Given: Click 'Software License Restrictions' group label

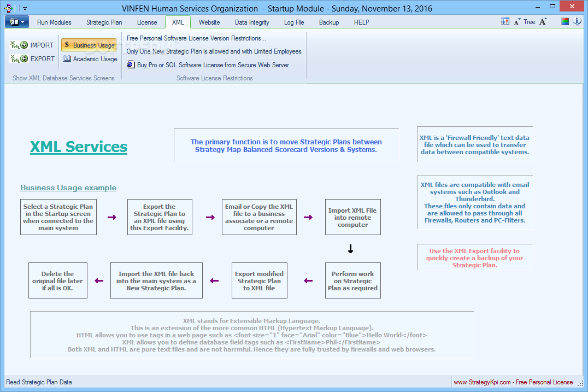Looking at the screenshot, I should click(215, 78).
